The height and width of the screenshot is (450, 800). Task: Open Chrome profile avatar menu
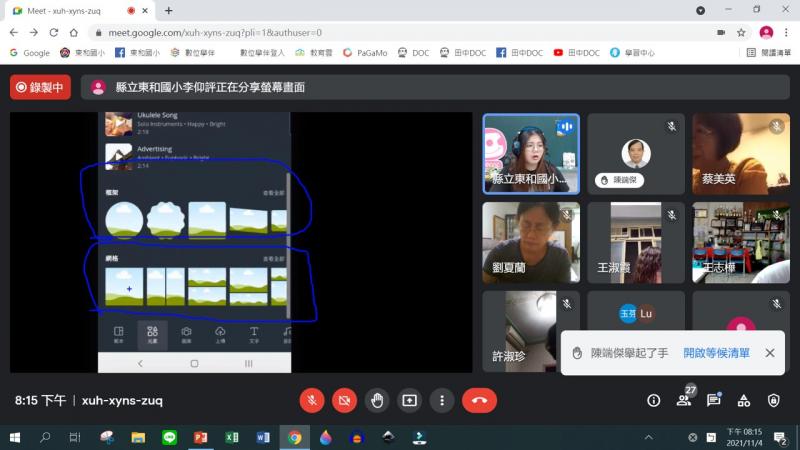766,33
